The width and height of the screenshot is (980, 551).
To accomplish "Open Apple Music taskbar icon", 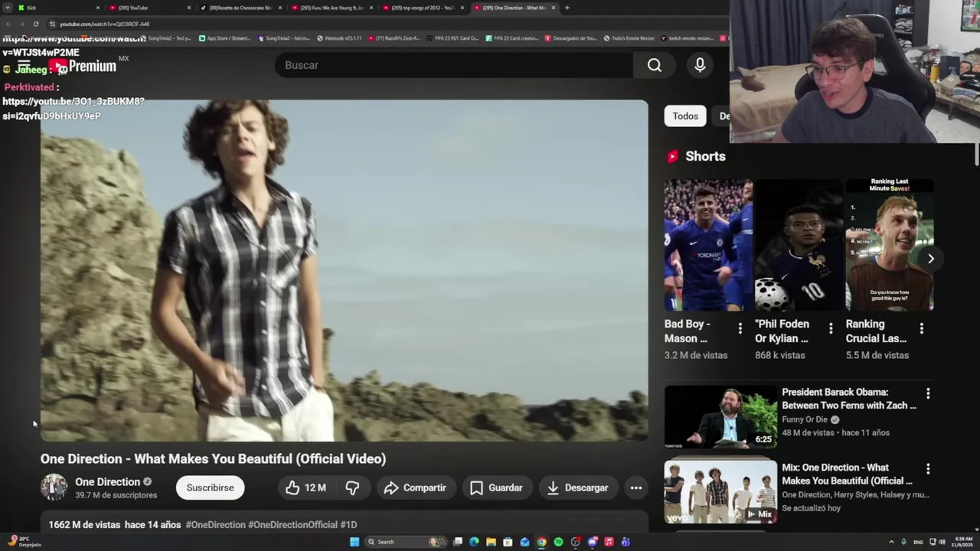I will pos(609,542).
